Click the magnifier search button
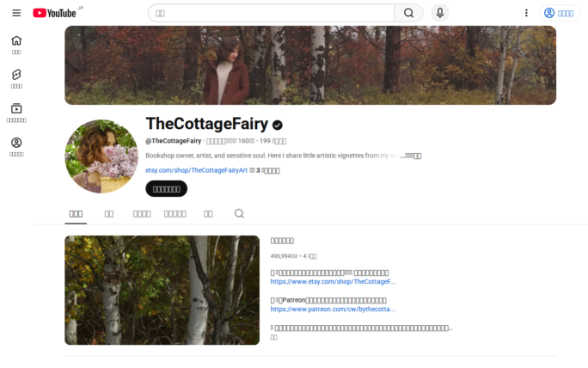 click(408, 13)
